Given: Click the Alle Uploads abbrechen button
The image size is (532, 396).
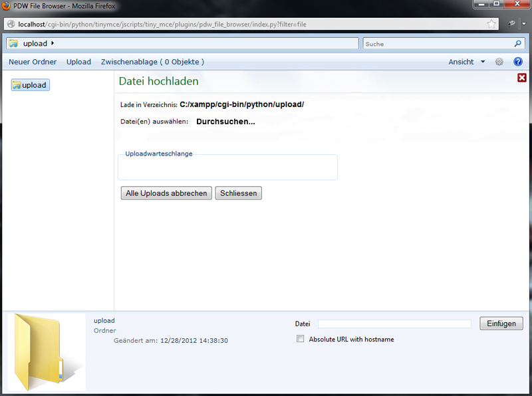Looking at the screenshot, I should click(166, 193).
